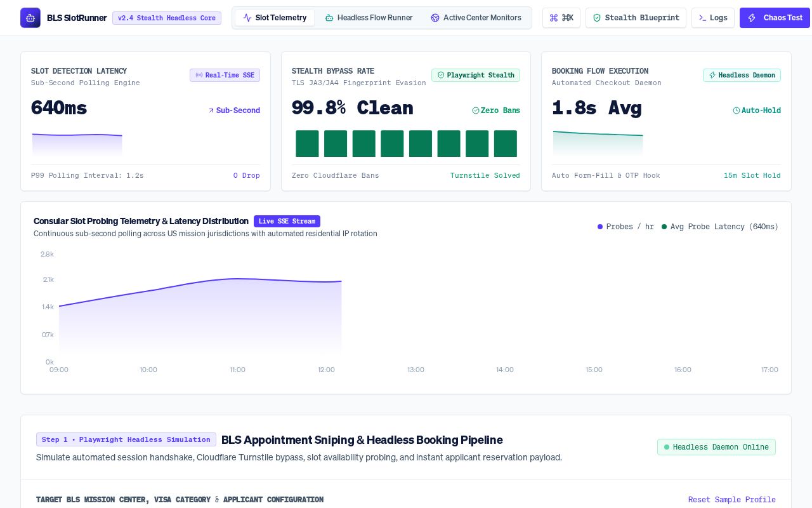The width and height of the screenshot is (812, 508).
Task: Click the 0 Drop text
Action: (x=247, y=175)
